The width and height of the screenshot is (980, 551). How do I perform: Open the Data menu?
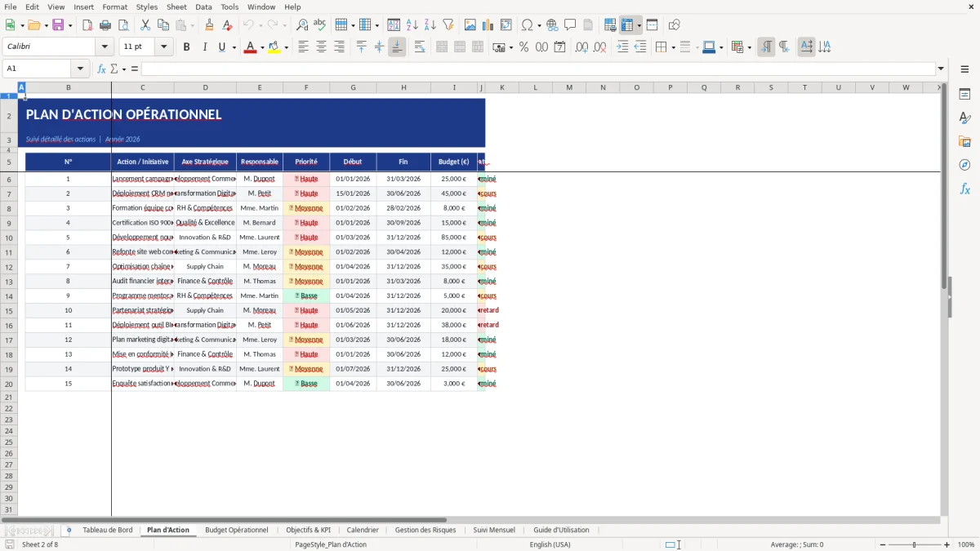(203, 7)
